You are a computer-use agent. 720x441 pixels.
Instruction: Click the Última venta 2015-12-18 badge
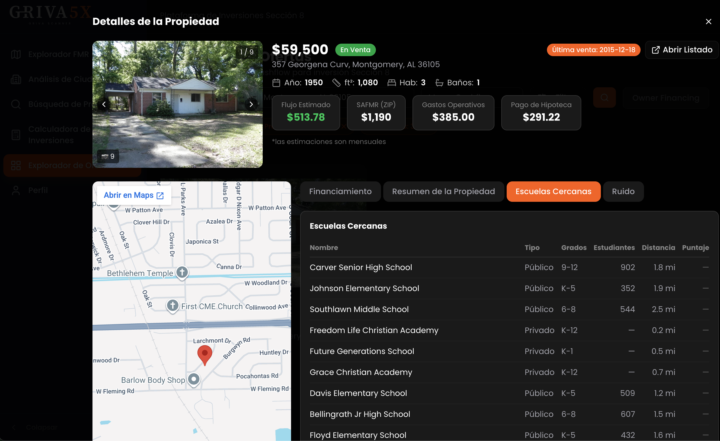coord(593,50)
